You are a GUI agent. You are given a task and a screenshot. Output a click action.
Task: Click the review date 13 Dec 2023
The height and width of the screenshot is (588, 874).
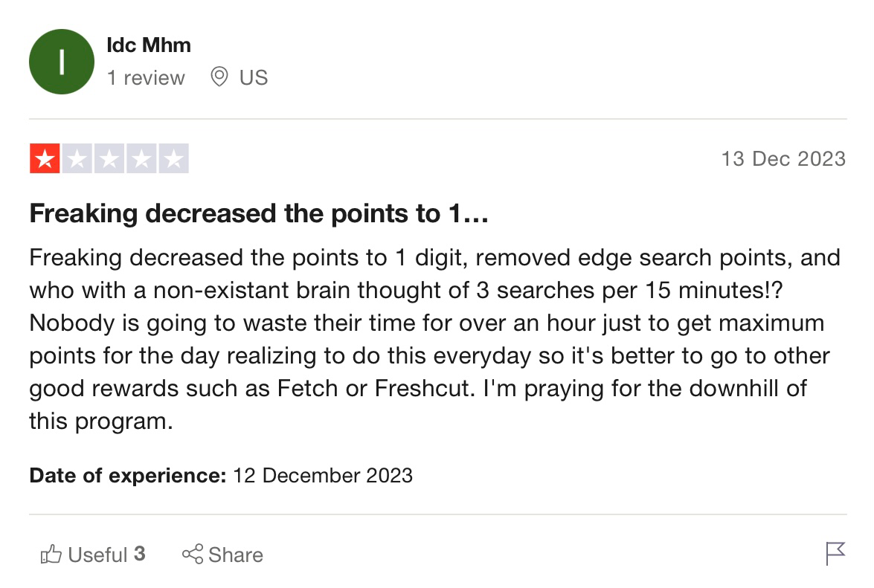[x=785, y=158]
